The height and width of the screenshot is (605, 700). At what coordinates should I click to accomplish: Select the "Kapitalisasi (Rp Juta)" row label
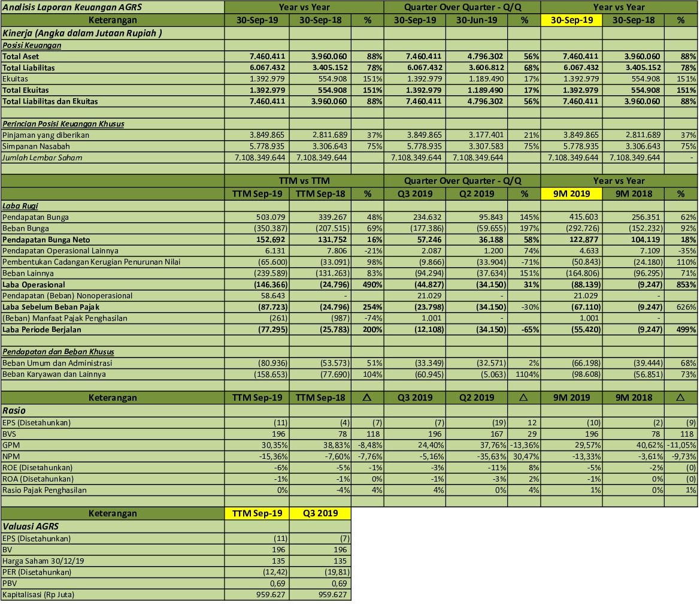(x=38, y=594)
